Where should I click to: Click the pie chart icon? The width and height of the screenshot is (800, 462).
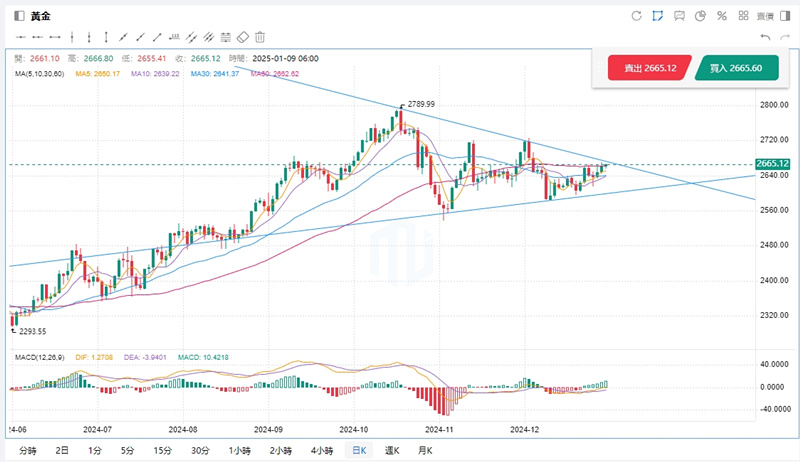701,16
